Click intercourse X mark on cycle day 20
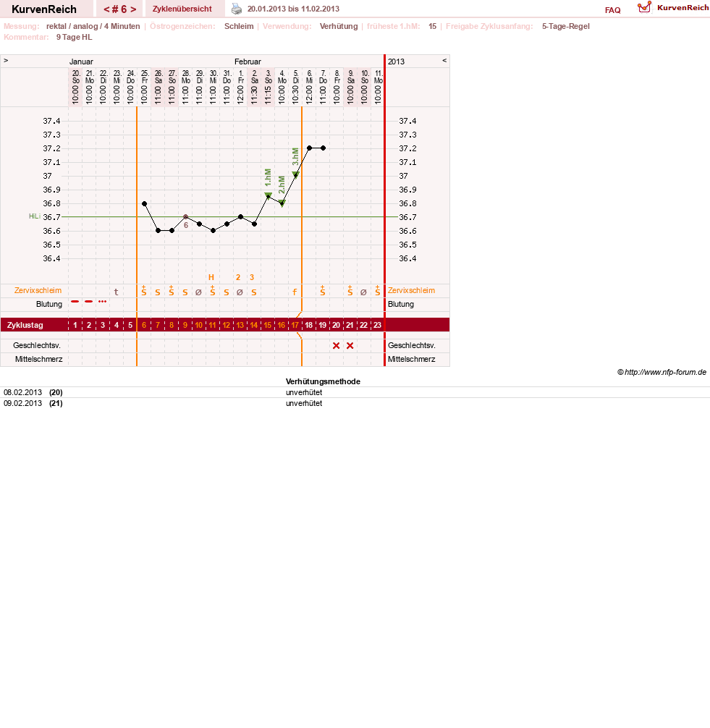710x728 pixels. tap(337, 345)
